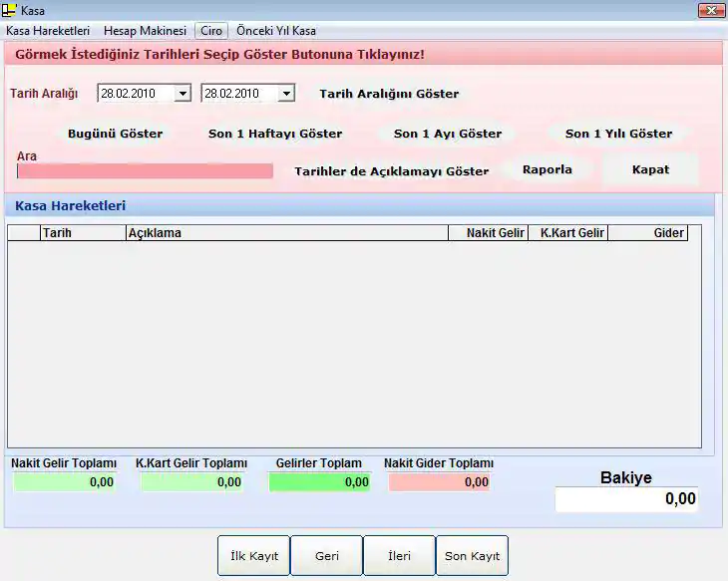Show records with Son 1 Haftayı Göster
This screenshot has height=581, width=728.
275,134
